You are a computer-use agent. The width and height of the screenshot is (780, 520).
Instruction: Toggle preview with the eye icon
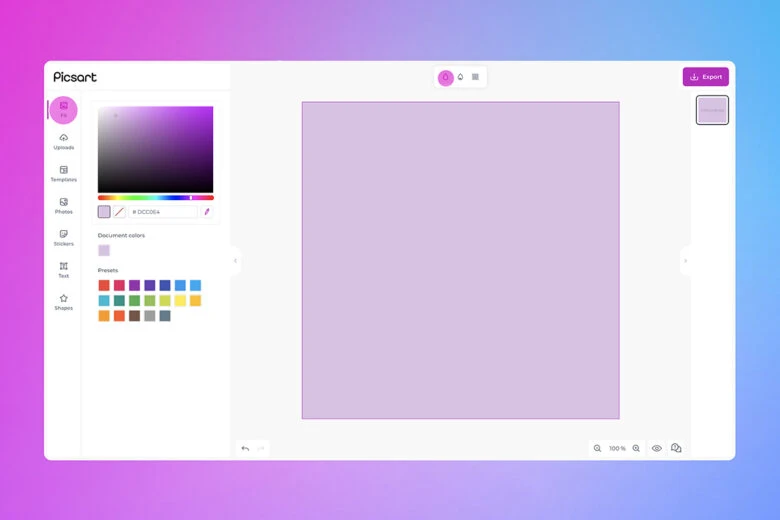657,448
